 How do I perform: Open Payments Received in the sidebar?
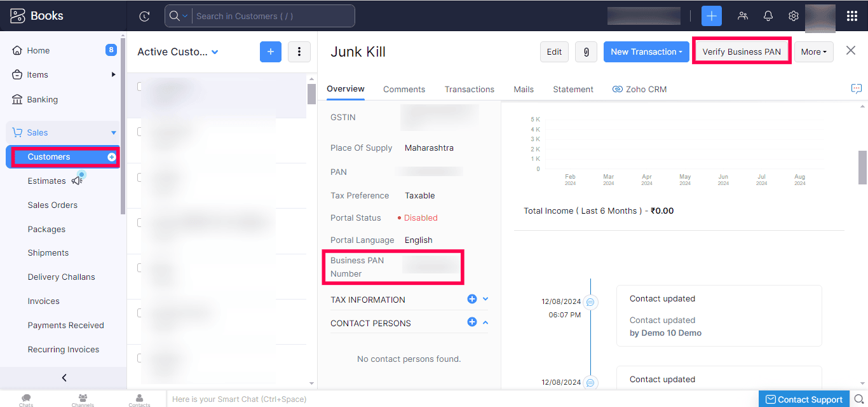pyautogui.click(x=65, y=326)
